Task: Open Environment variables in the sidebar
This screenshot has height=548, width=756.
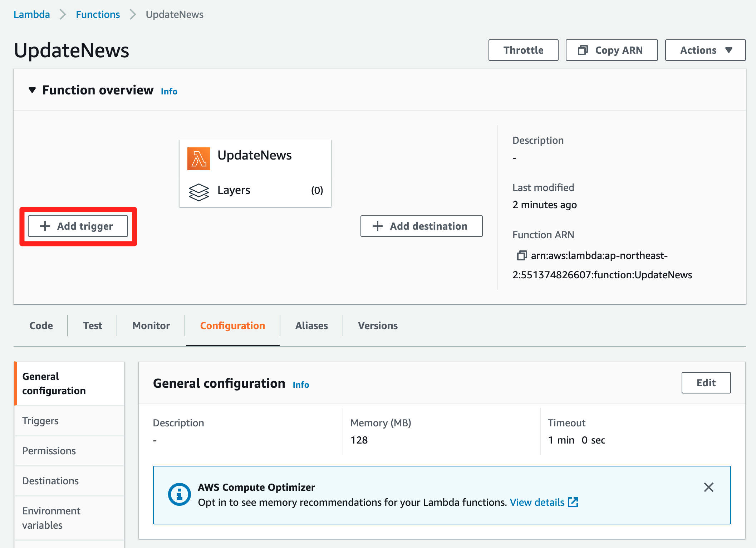Action: 70,518
